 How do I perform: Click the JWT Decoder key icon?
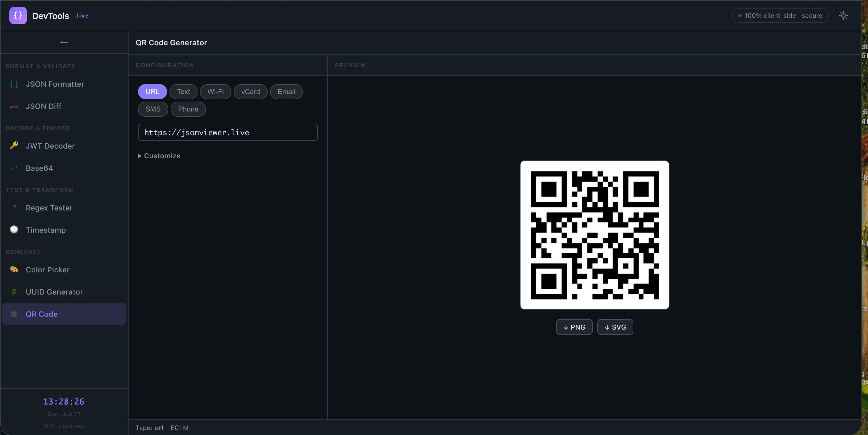click(14, 146)
